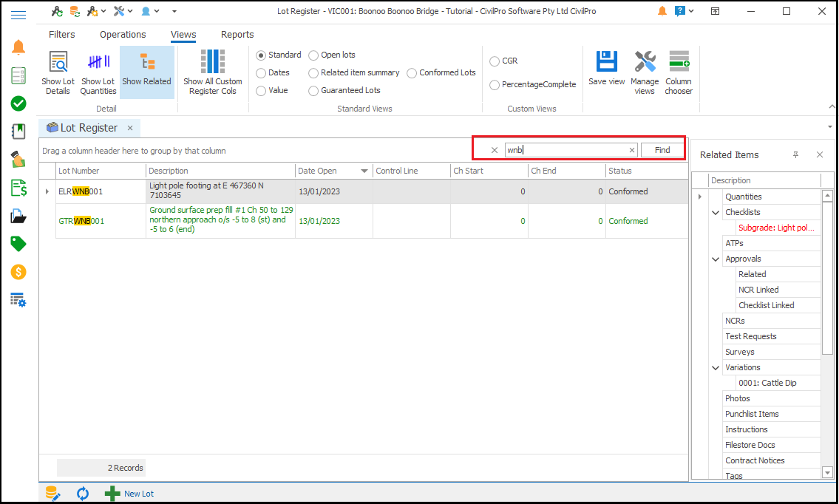Open the quick access toolbar customize arrow
The width and height of the screenshot is (839, 504).
(174, 10)
